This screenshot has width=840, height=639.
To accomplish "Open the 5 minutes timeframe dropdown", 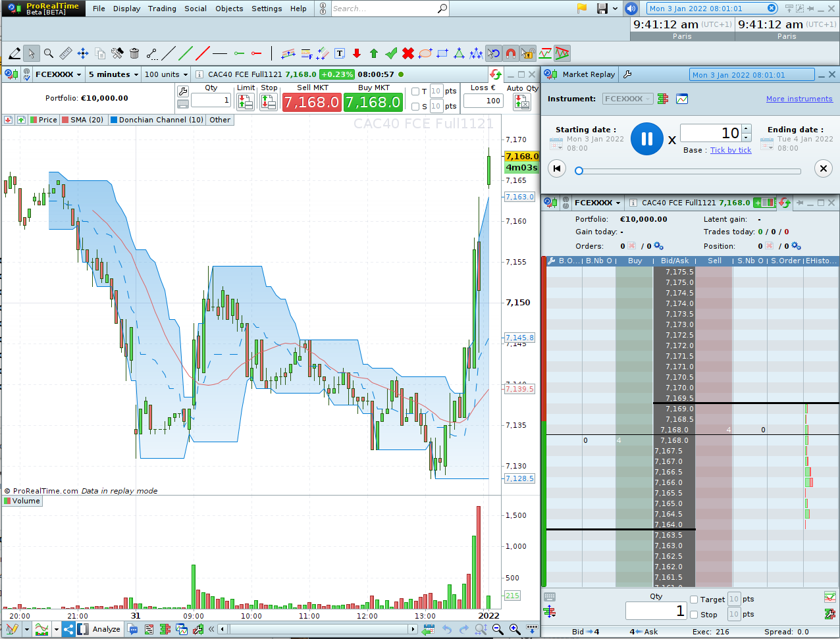I will click(x=113, y=74).
